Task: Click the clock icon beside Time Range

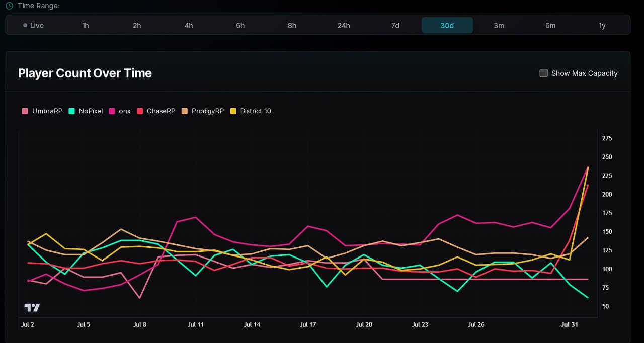Action: (x=9, y=6)
